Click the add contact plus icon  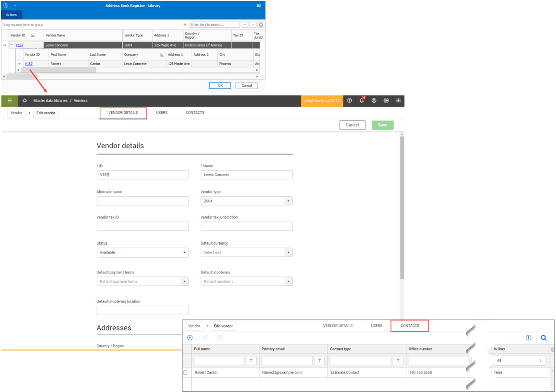tap(190, 338)
